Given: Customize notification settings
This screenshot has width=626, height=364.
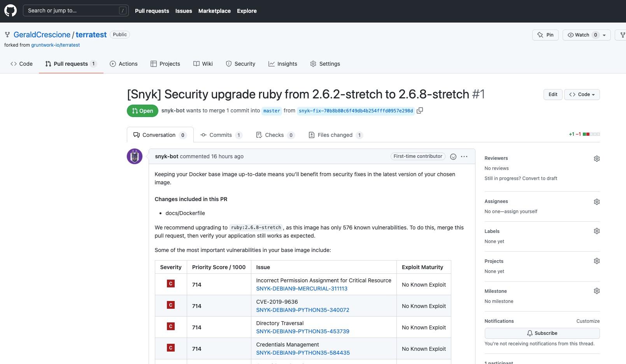Looking at the screenshot, I should (x=588, y=321).
